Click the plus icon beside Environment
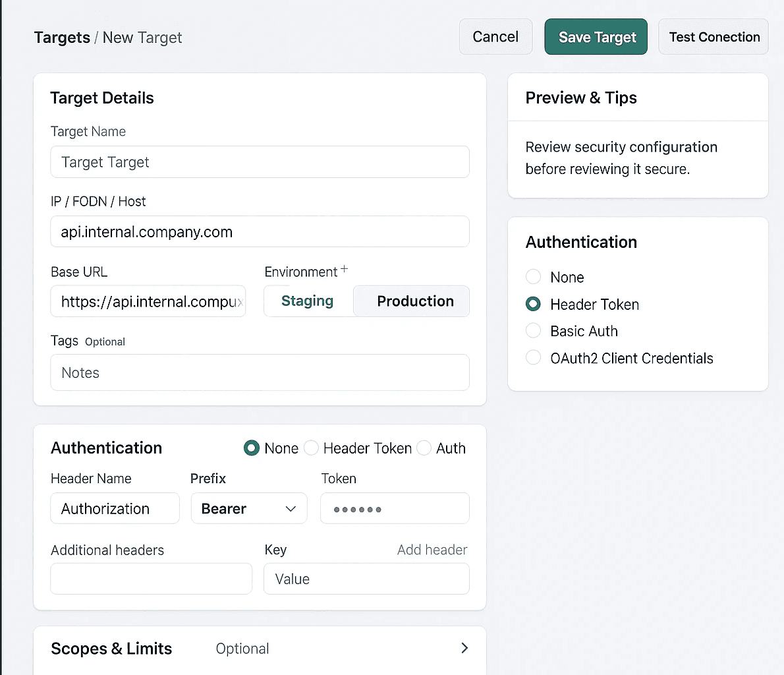 [344, 270]
